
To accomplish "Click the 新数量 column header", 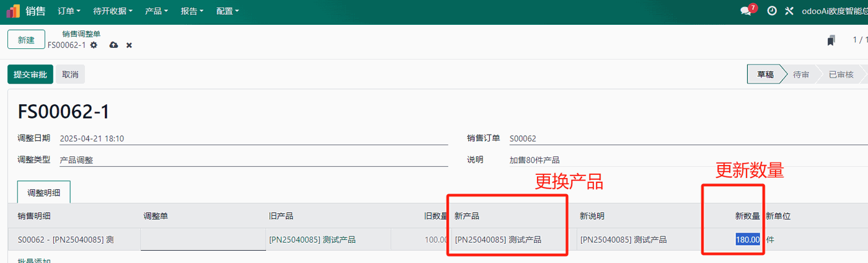I will tap(748, 216).
